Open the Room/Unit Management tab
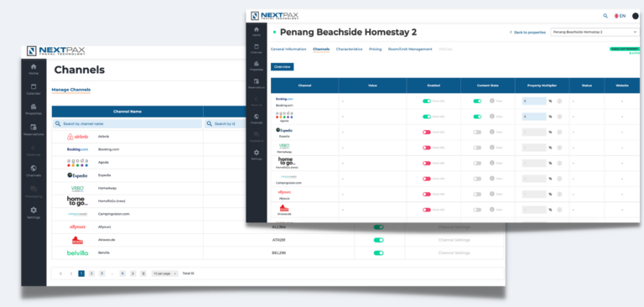This screenshot has height=307, width=644. pyautogui.click(x=410, y=49)
